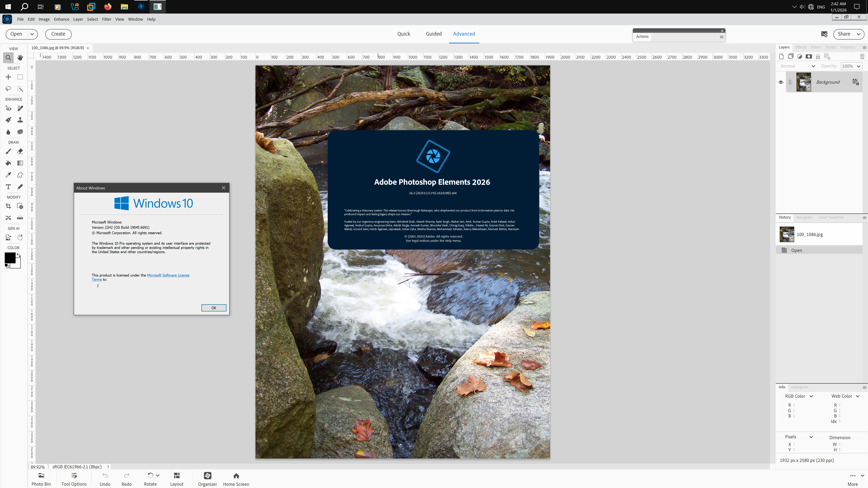Viewport: 868px width, 488px height.
Task: Switch to Guided edit mode
Action: point(434,34)
